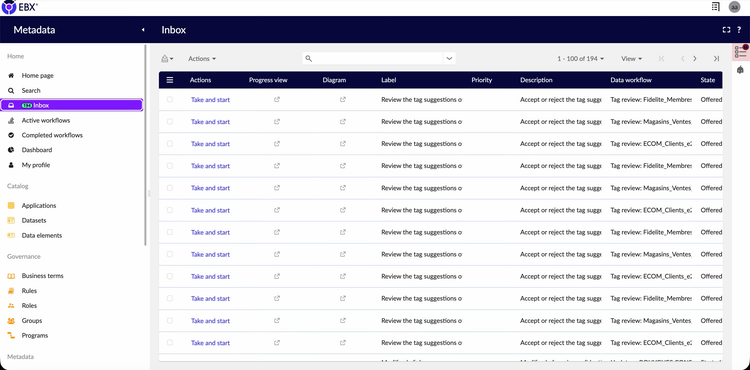Toggle full-screen workspace icon
Screen dimensions: 750x370
point(726,30)
